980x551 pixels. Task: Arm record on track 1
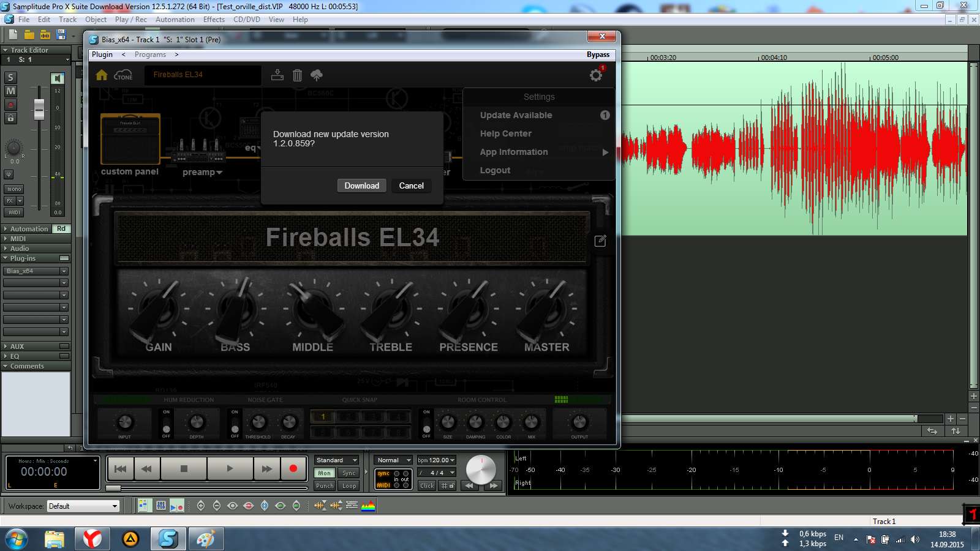[x=10, y=105]
